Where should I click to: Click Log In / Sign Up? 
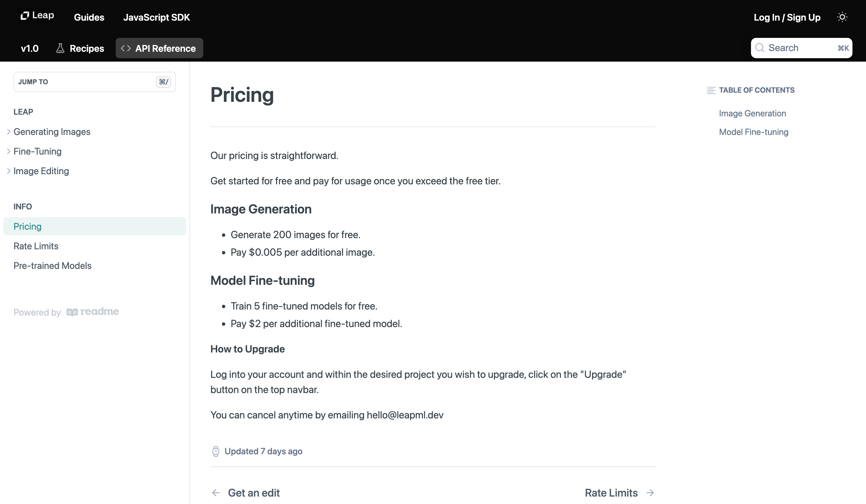tap(787, 17)
